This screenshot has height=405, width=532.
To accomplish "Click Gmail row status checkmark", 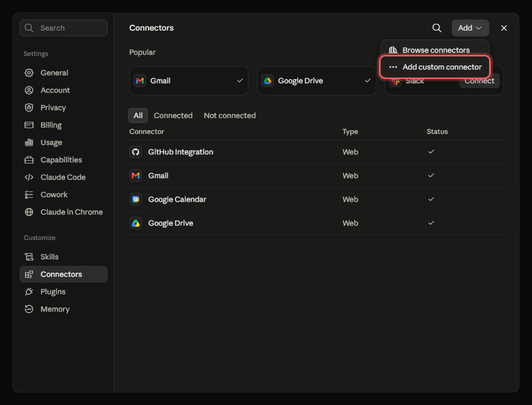I will 431,175.
